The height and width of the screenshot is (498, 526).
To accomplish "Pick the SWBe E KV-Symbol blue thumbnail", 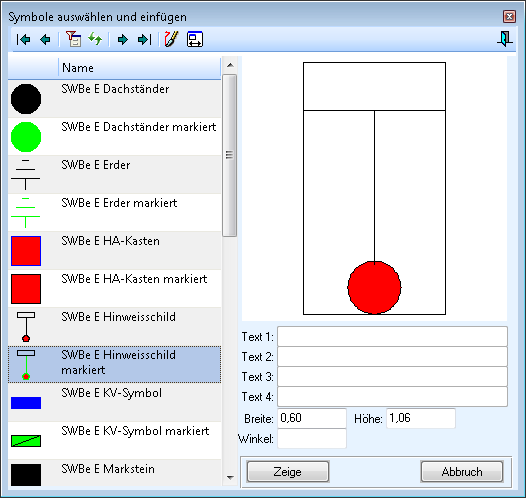I will pyautogui.click(x=26, y=403).
